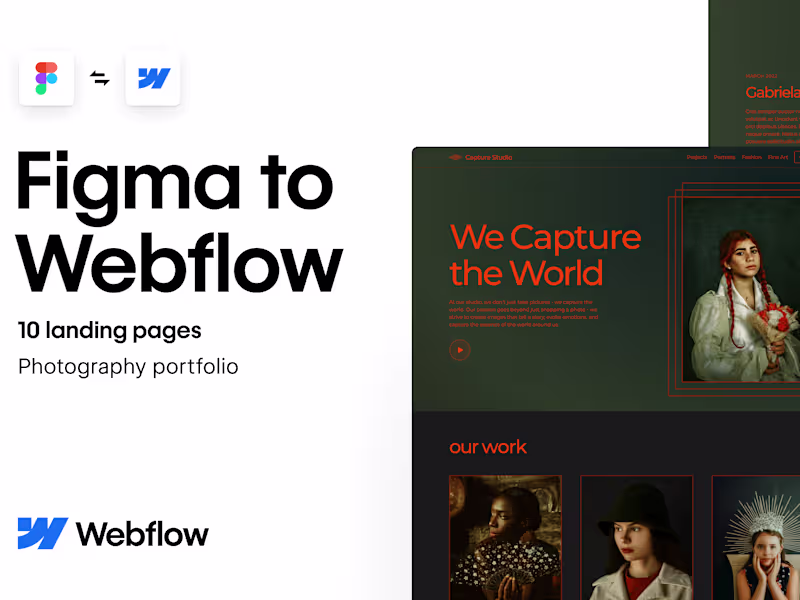The image size is (800, 600).
Task: Select the girl in black hat thumbnail
Action: [x=636, y=538]
